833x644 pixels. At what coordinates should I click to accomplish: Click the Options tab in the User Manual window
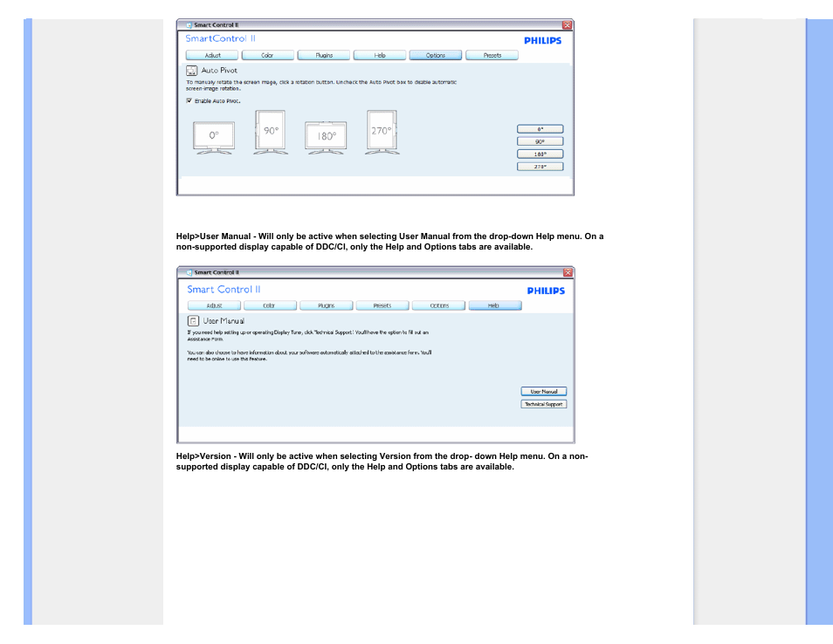pyautogui.click(x=439, y=305)
